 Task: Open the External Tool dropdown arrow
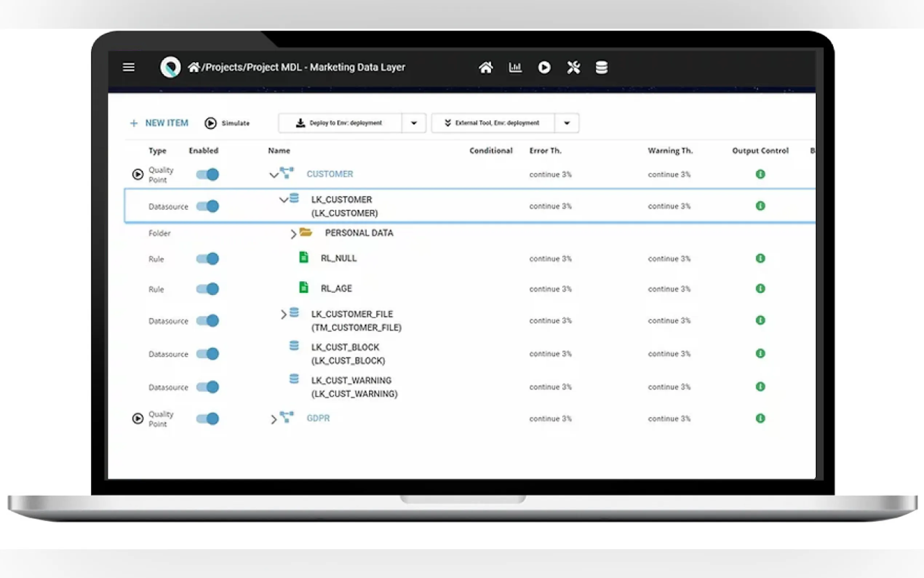pos(566,123)
